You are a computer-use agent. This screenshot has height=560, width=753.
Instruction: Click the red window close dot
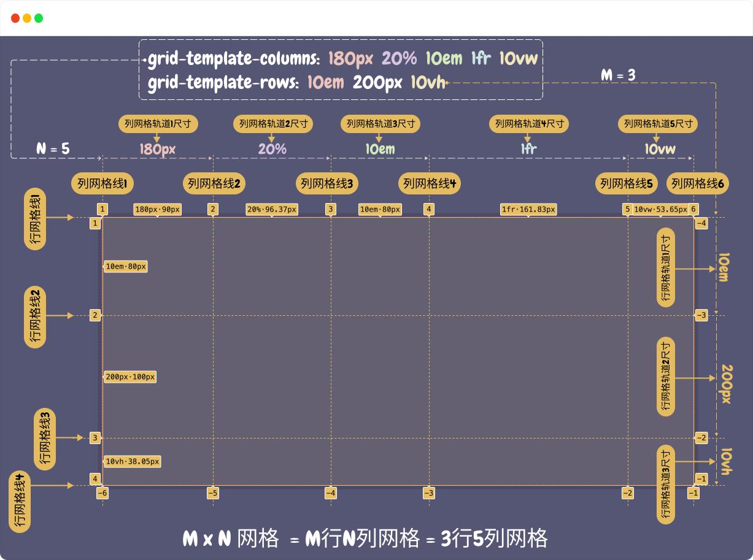(15, 18)
